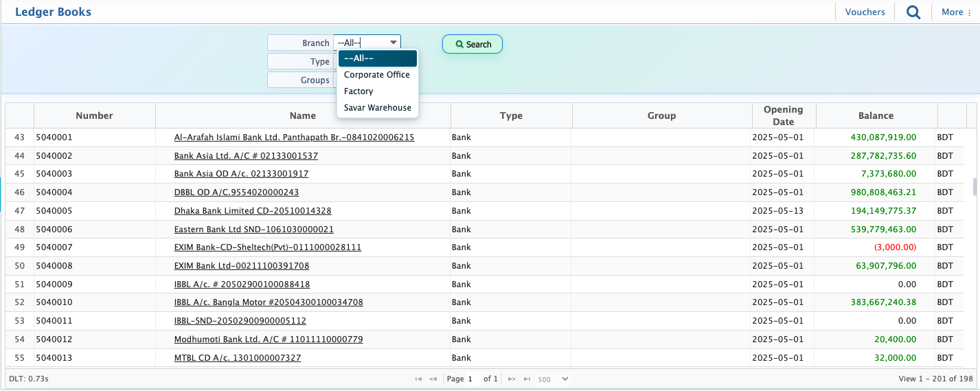Select the balance cell 980,808,463.21
Screen dimensions: 980x391
pyautogui.click(x=876, y=192)
